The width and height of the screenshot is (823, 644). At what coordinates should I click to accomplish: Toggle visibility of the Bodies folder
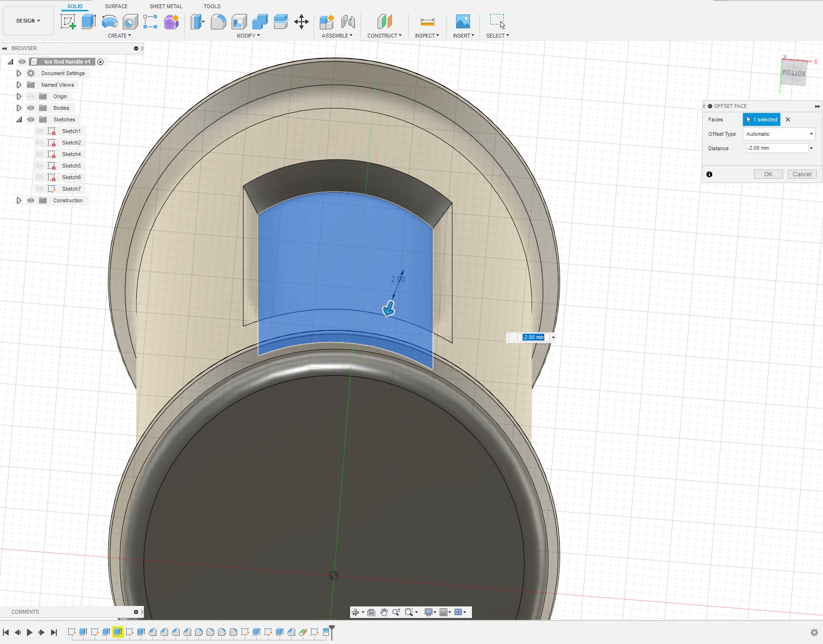point(31,108)
